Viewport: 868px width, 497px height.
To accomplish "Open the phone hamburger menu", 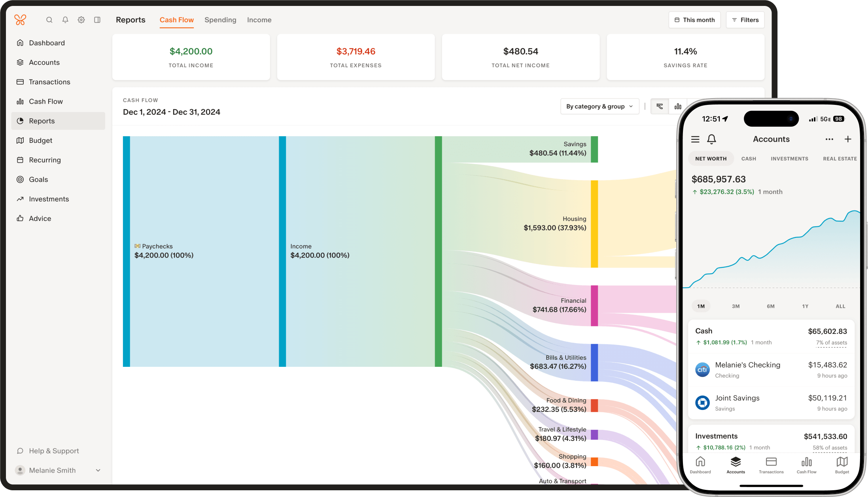I will (695, 139).
